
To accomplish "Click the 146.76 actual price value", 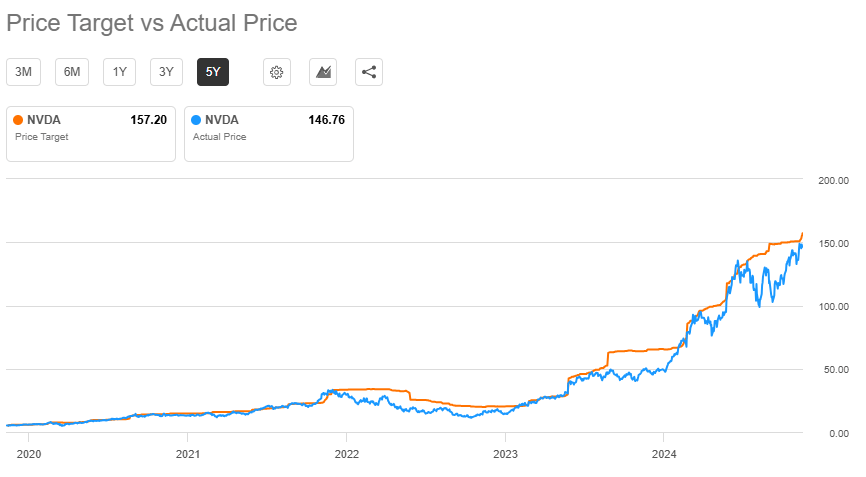I will 326,120.
